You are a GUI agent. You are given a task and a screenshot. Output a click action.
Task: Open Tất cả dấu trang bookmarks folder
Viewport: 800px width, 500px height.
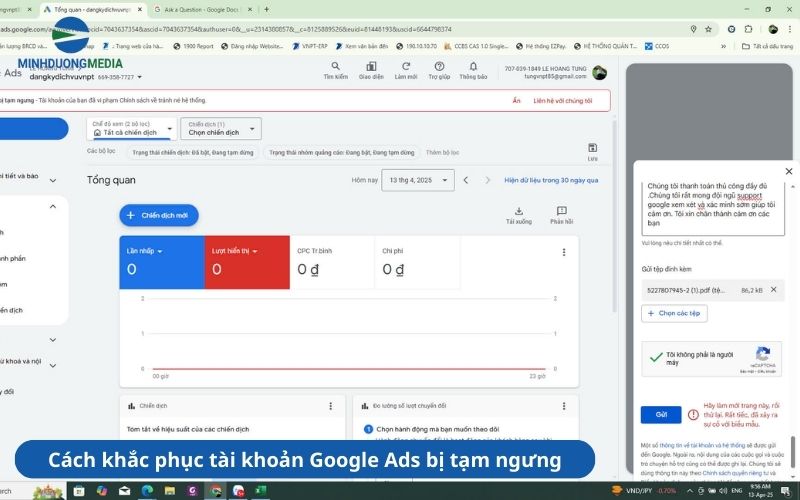tap(767, 46)
